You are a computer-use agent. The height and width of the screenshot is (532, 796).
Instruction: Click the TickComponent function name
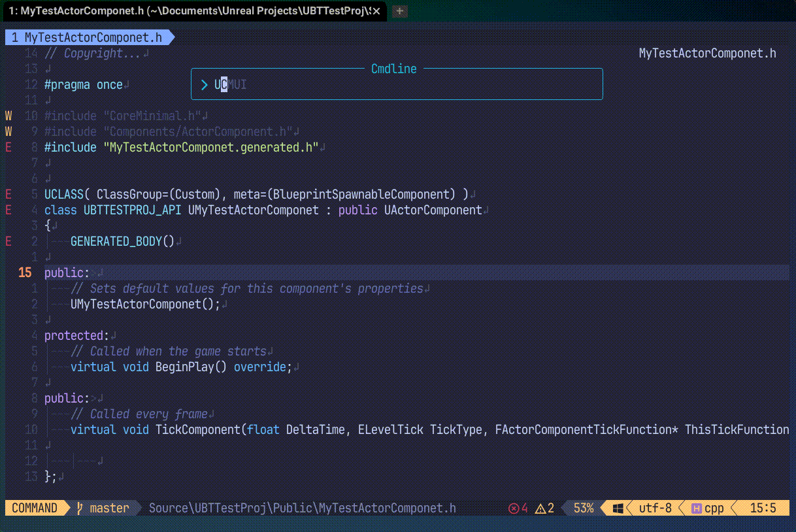point(198,429)
